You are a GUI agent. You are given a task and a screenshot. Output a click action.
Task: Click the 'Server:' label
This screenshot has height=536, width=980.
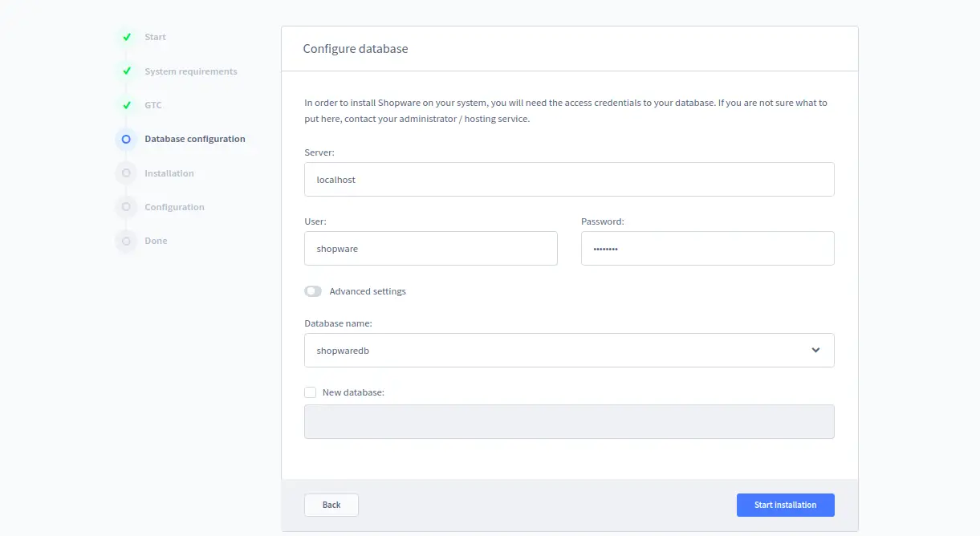click(x=319, y=152)
